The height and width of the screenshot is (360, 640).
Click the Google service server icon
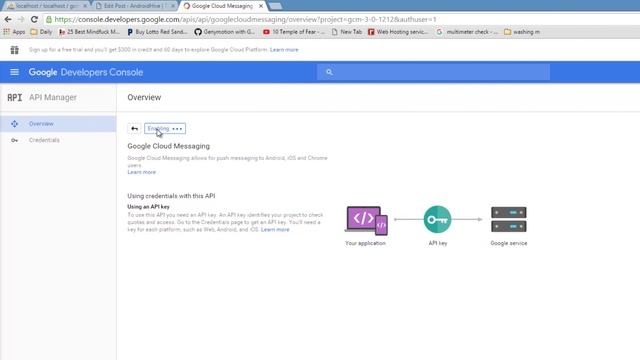click(x=509, y=219)
